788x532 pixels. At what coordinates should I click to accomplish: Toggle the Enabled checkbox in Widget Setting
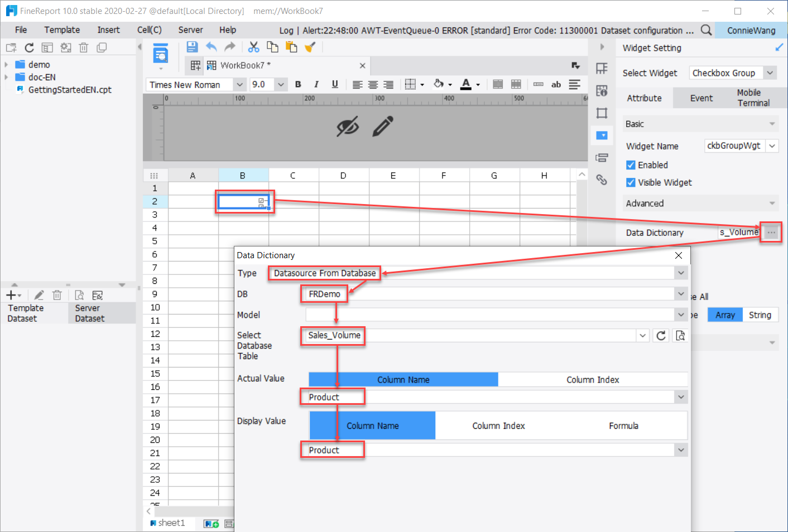click(631, 165)
